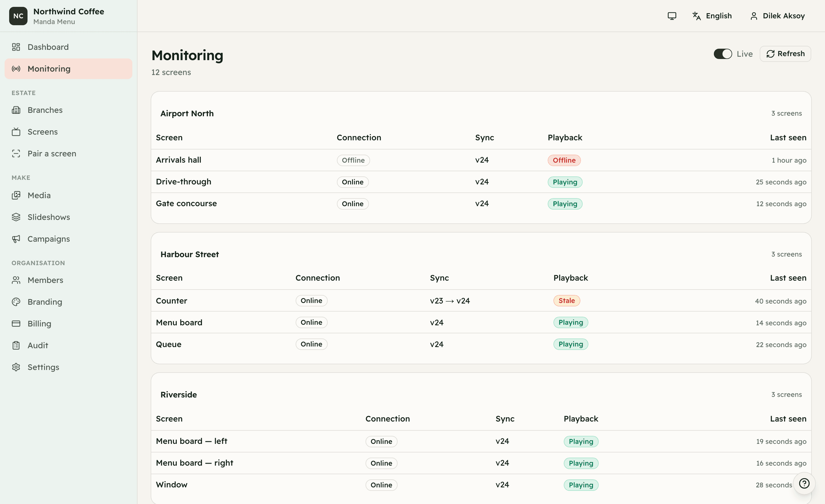
Task: Open the Media library
Action: [68, 195]
